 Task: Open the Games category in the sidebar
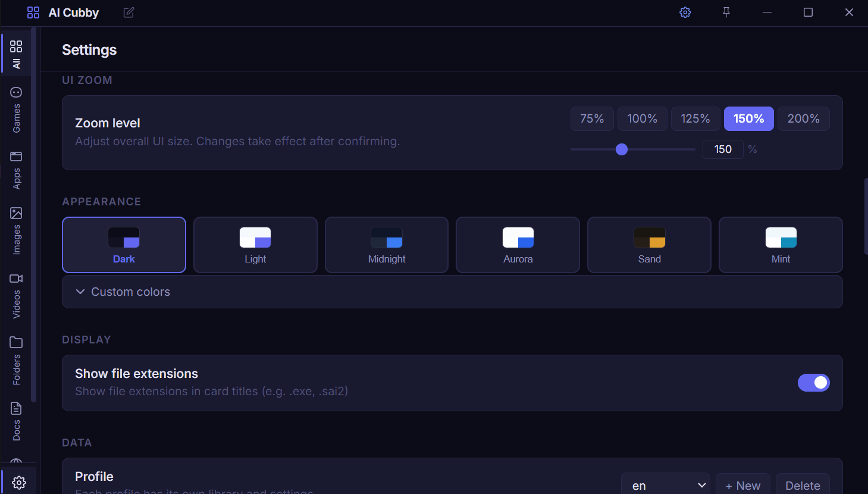pos(16,110)
